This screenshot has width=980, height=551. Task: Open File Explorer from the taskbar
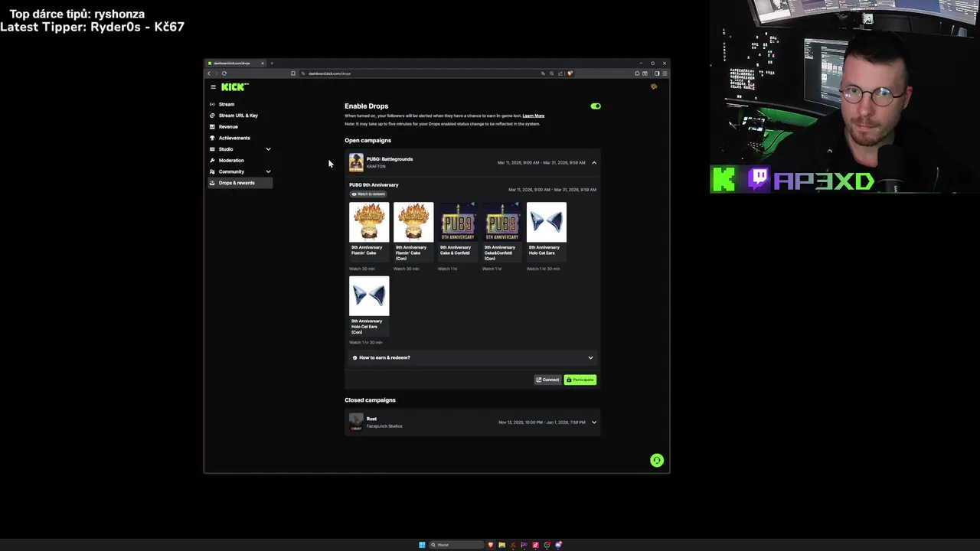point(502,545)
